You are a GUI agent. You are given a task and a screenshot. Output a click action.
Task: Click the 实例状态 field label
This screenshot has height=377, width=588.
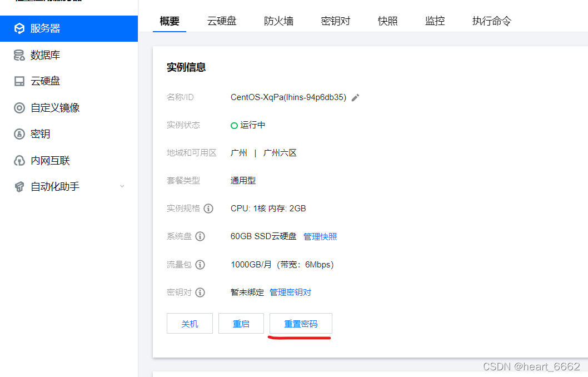coord(183,125)
